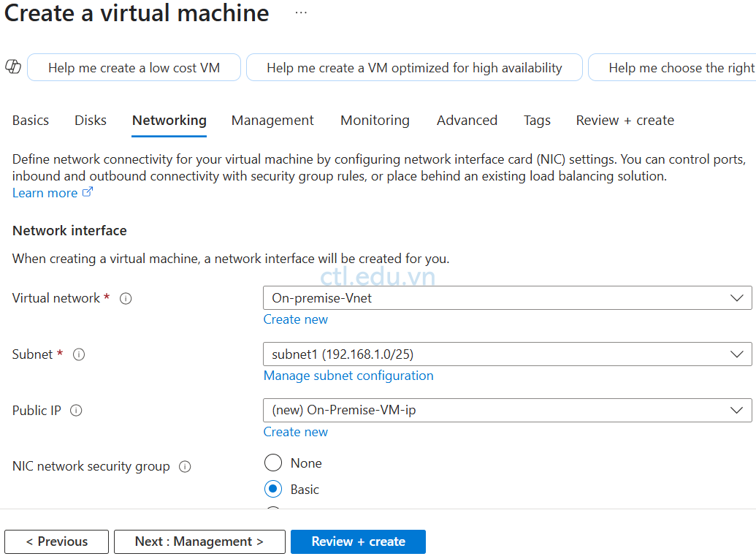Click Create new under Public IP
756x559 pixels.
pos(296,432)
